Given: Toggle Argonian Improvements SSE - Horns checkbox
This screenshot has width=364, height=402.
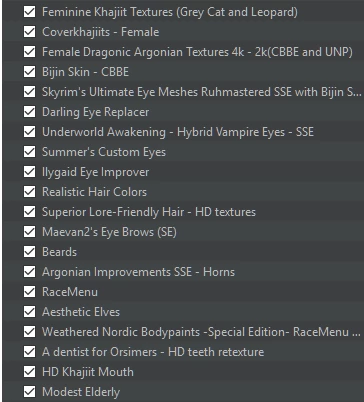Looking at the screenshot, I should 29,272.
